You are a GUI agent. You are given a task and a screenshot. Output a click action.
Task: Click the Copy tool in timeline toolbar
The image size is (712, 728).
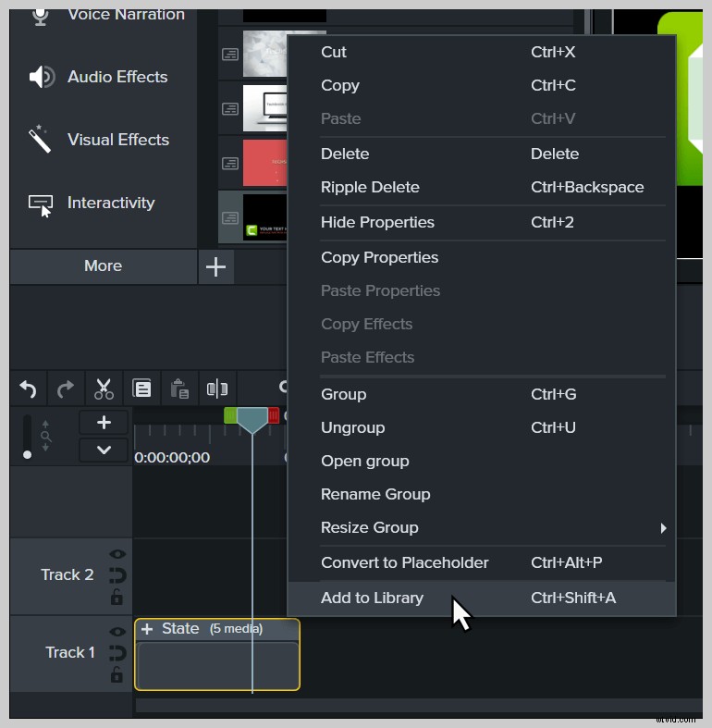point(141,389)
